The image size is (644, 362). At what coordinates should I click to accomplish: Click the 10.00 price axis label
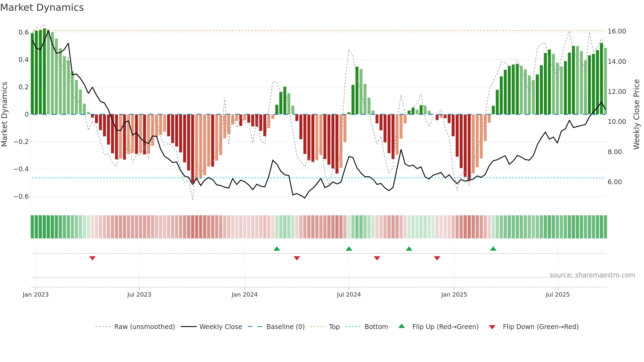pyautogui.click(x=617, y=122)
